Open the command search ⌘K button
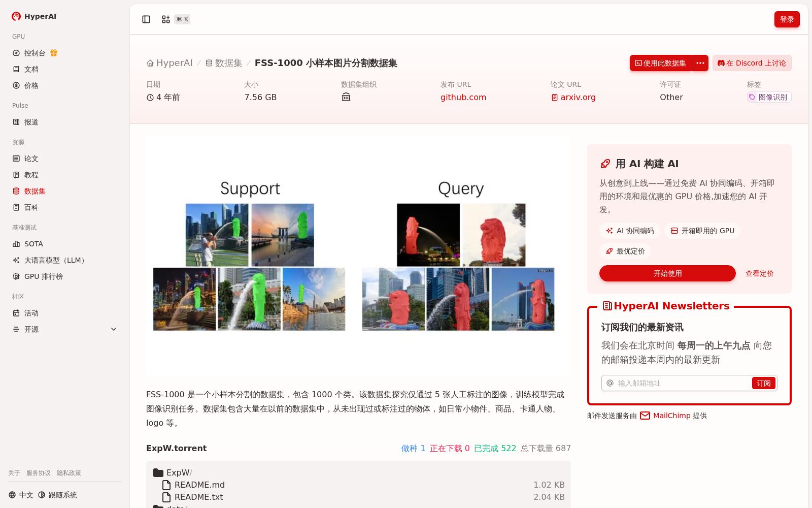812x508 pixels. pyautogui.click(x=176, y=19)
